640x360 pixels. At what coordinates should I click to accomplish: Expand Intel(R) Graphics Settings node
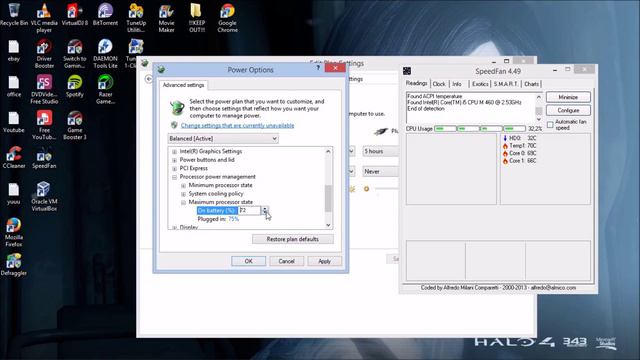tap(174, 151)
